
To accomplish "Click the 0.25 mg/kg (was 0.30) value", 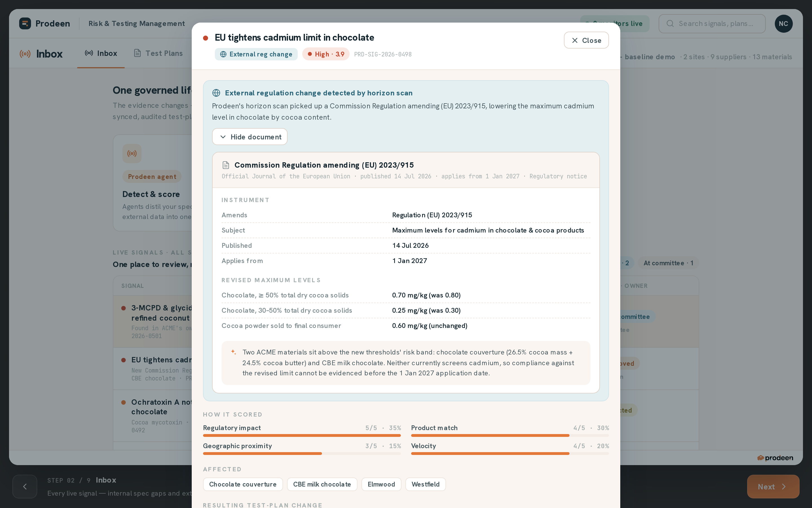I will 426,310.
